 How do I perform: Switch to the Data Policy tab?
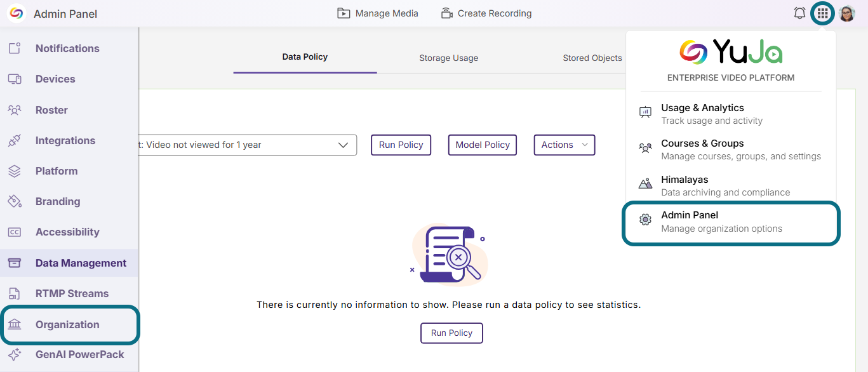[x=305, y=56]
